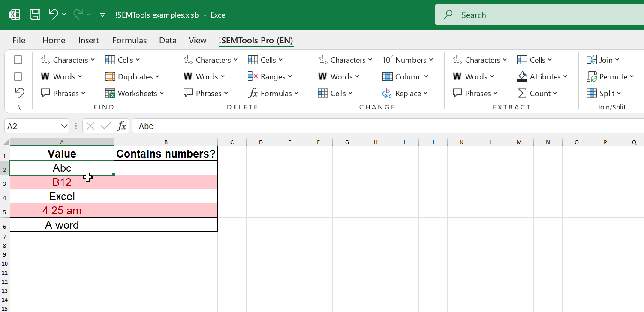Viewport: 644px width, 312px height.
Task: Open the Data ribbon tab
Action: [168, 40]
